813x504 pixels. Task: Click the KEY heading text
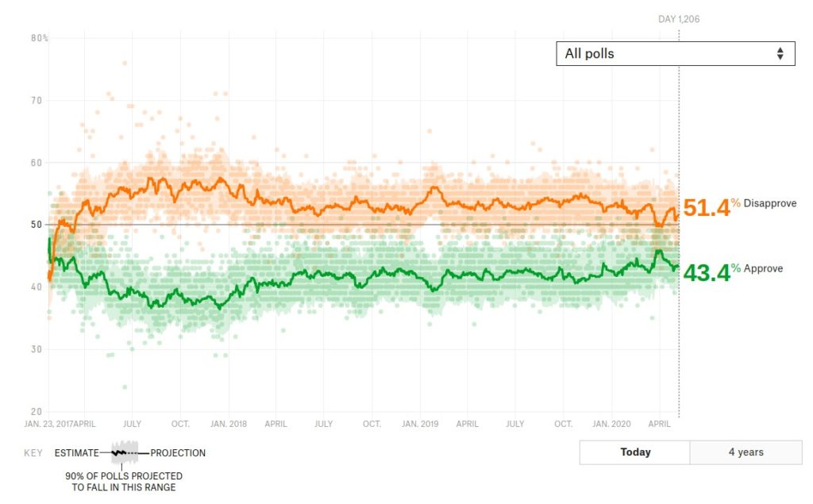[33, 453]
